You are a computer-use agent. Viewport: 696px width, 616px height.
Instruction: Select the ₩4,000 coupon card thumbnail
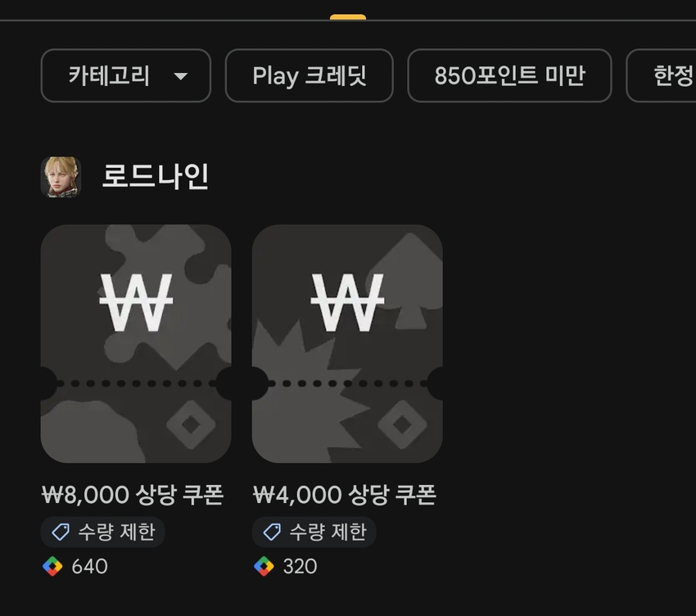[347, 344]
